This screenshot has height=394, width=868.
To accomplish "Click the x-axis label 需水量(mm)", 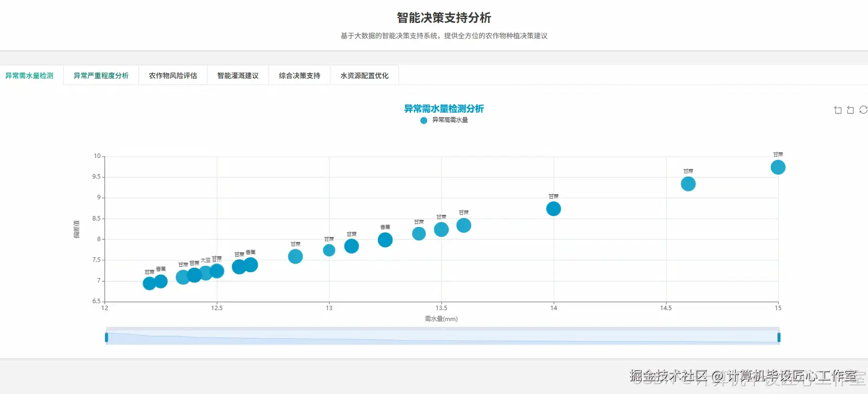I will pyautogui.click(x=441, y=319).
